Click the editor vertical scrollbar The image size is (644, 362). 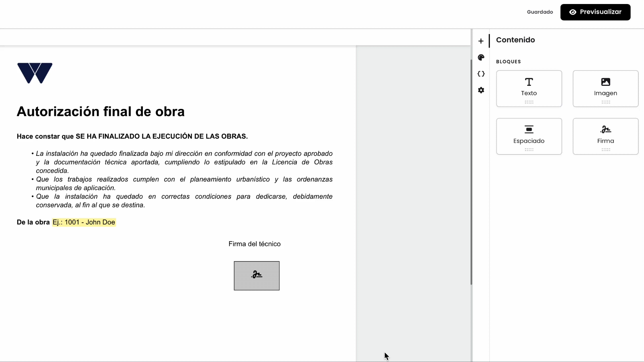[x=471, y=172]
